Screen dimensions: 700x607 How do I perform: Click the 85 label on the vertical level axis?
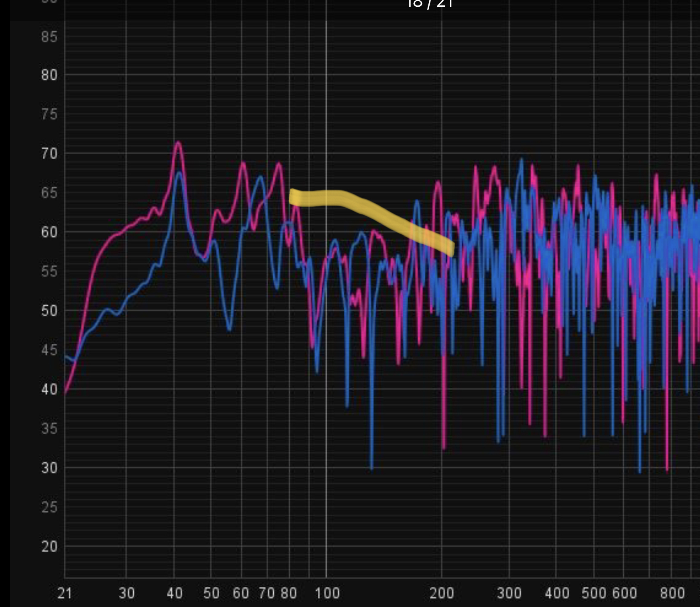point(49,37)
